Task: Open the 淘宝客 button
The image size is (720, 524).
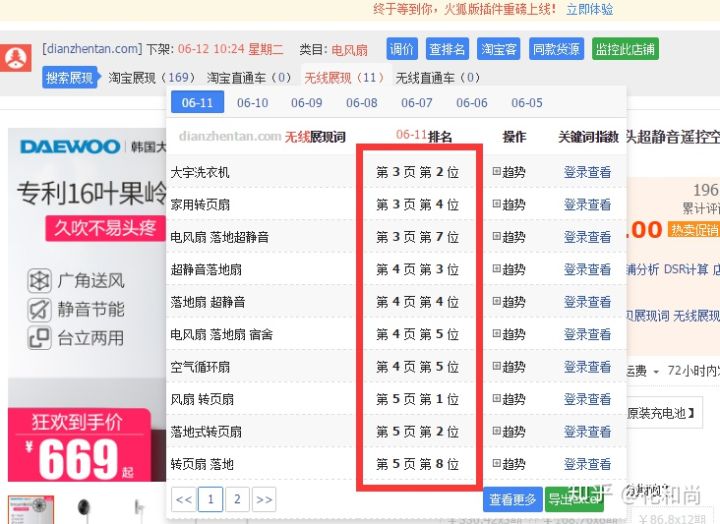Action: [499, 49]
